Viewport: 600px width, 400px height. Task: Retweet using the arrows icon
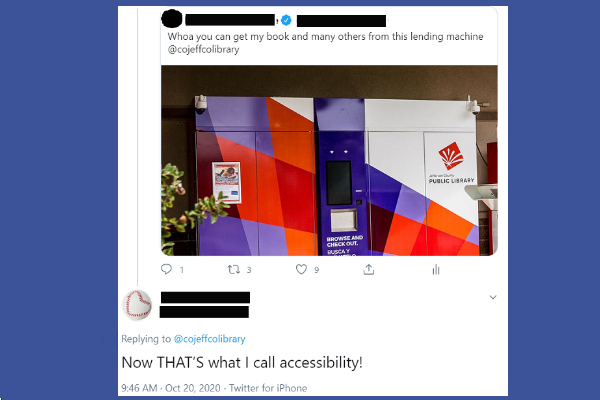click(234, 269)
